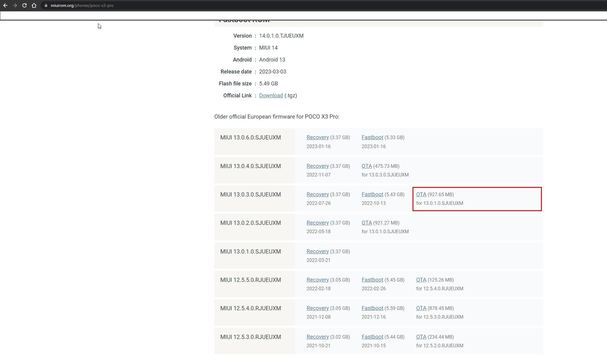Open OTA 234.44 MB link for 12.5.3.0
Screen dimensions: 607x364
(421, 337)
